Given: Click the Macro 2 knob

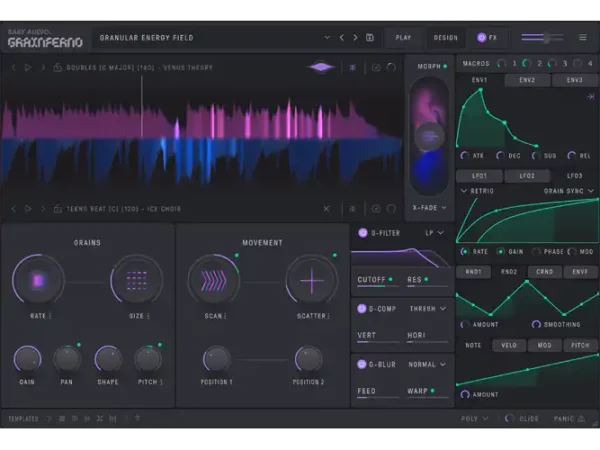Looking at the screenshot, I should (527, 63).
